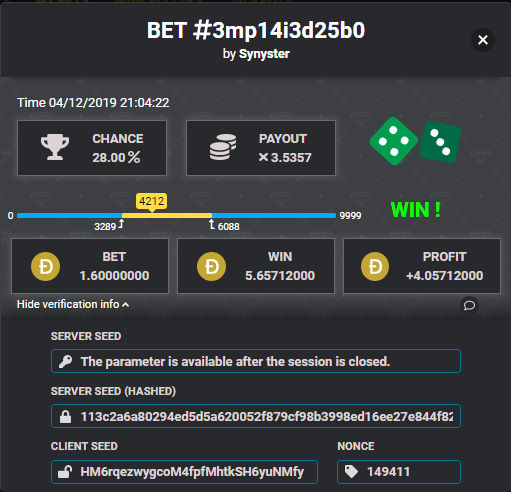The image size is (511, 492).
Task: Click the chat bubble comment icon
Action: (469, 305)
